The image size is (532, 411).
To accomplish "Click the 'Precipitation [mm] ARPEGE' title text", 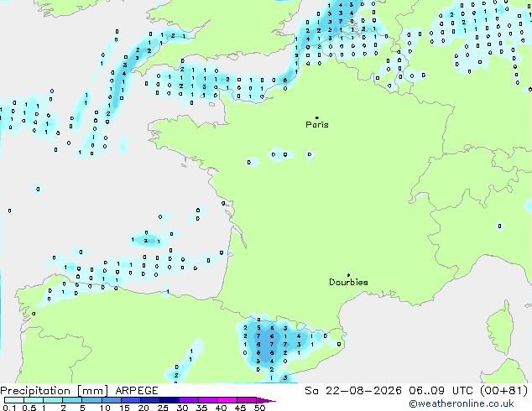I will pyautogui.click(x=79, y=391).
